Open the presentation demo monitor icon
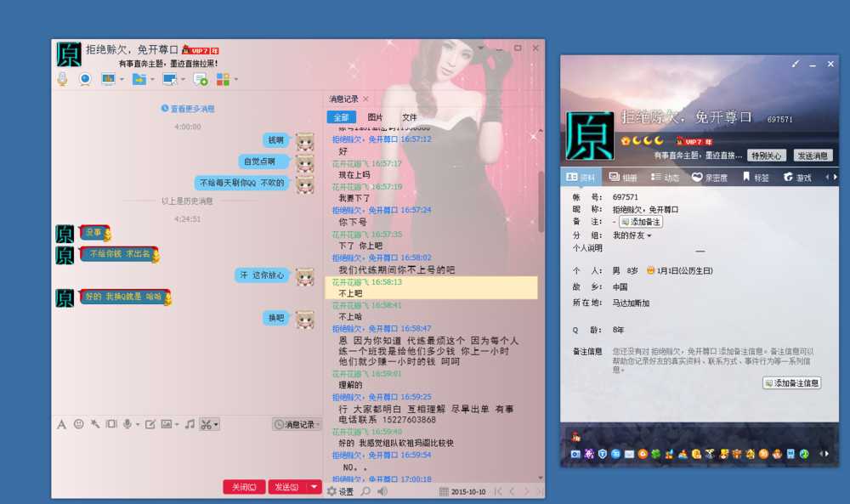This screenshot has width=850, height=504. coord(109,79)
